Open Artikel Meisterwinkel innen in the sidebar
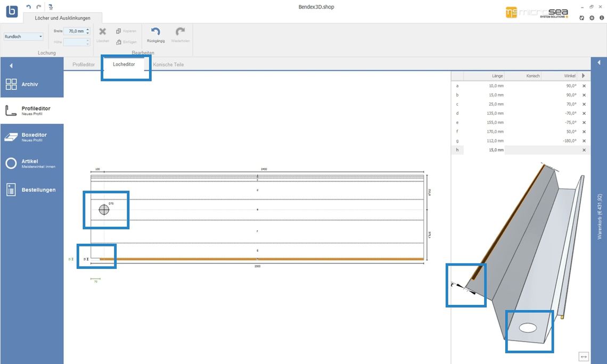607x364 pixels. tap(32, 163)
